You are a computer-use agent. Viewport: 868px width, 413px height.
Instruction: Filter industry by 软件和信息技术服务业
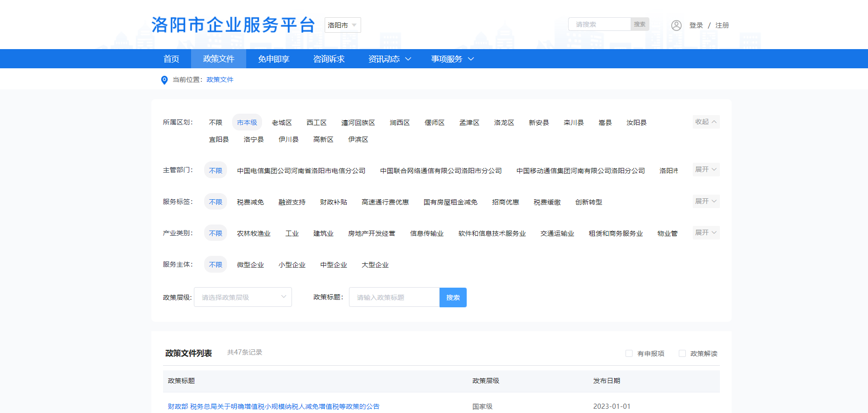(x=492, y=233)
